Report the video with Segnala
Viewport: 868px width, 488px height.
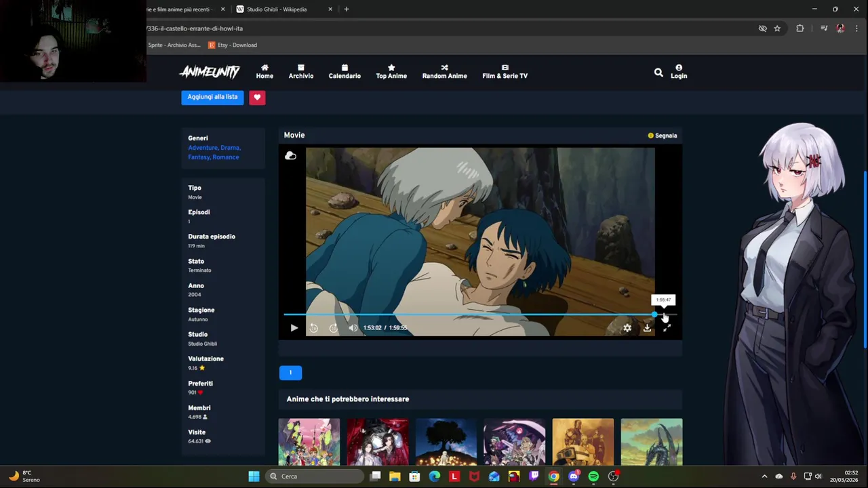[x=662, y=136]
